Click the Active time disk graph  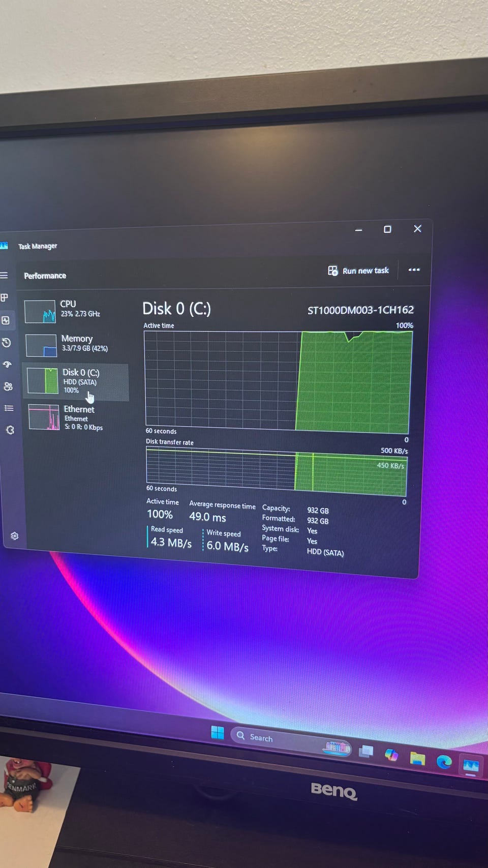278,381
